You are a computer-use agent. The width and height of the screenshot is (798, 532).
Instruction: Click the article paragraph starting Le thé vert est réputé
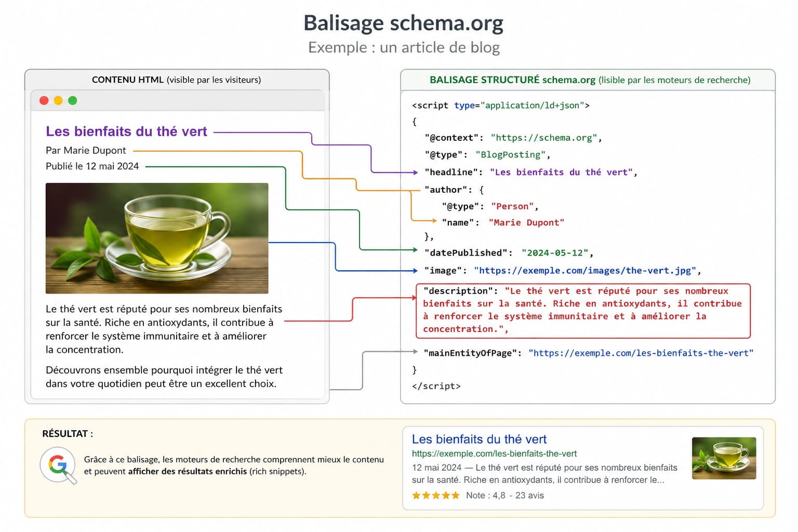164,329
